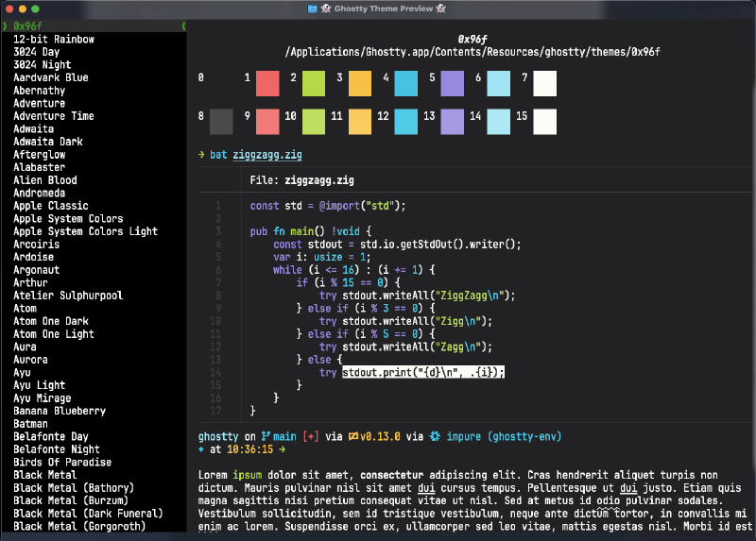Select the Atom One Light theme
The height and width of the screenshot is (541, 756).
[54, 334]
